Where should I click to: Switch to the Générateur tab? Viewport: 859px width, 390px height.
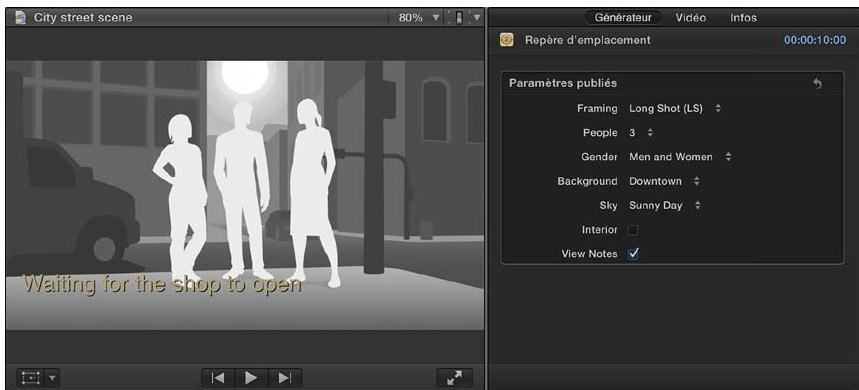[x=623, y=18]
